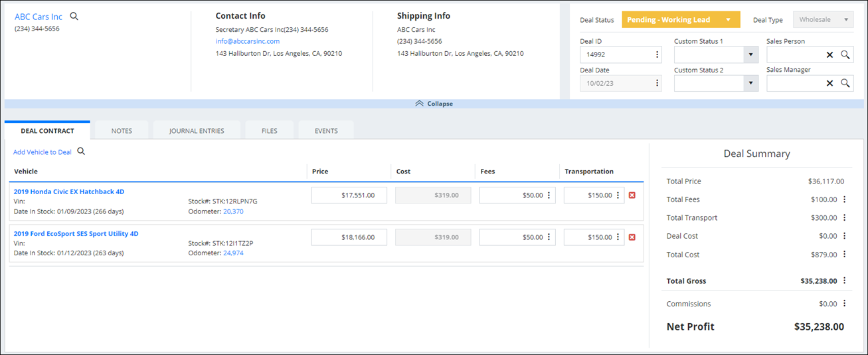Open the Deal Date options menu

(657, 83)
